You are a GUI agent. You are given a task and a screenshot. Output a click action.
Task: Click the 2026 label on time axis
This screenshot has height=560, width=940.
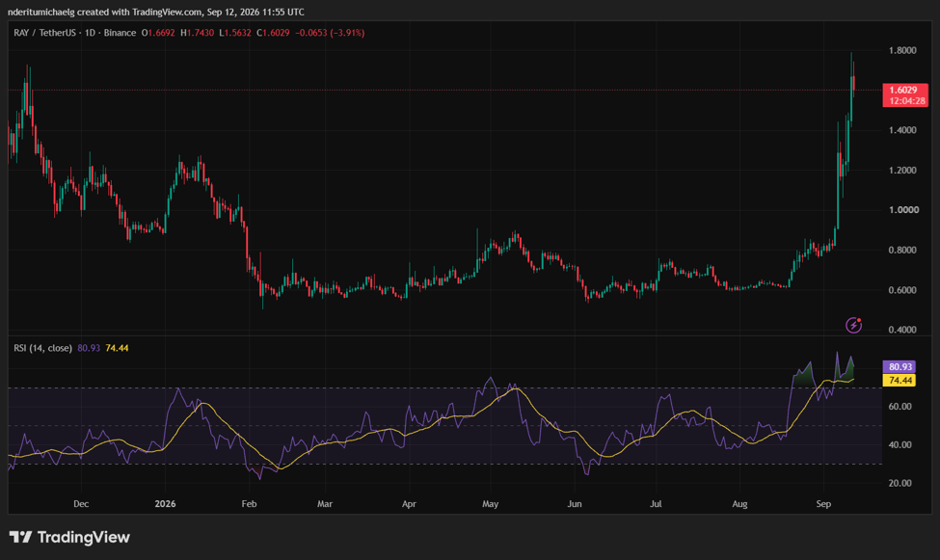click(x=166, y=504)
